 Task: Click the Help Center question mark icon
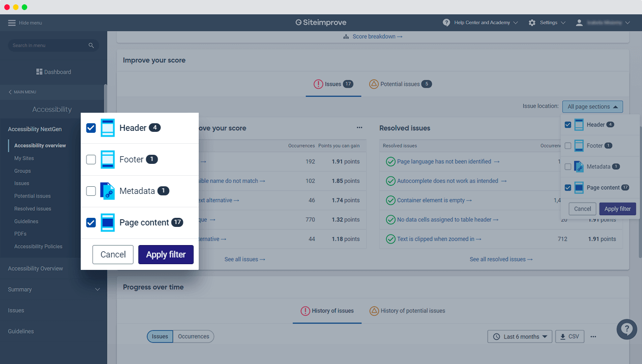click(x=447, y=22)
